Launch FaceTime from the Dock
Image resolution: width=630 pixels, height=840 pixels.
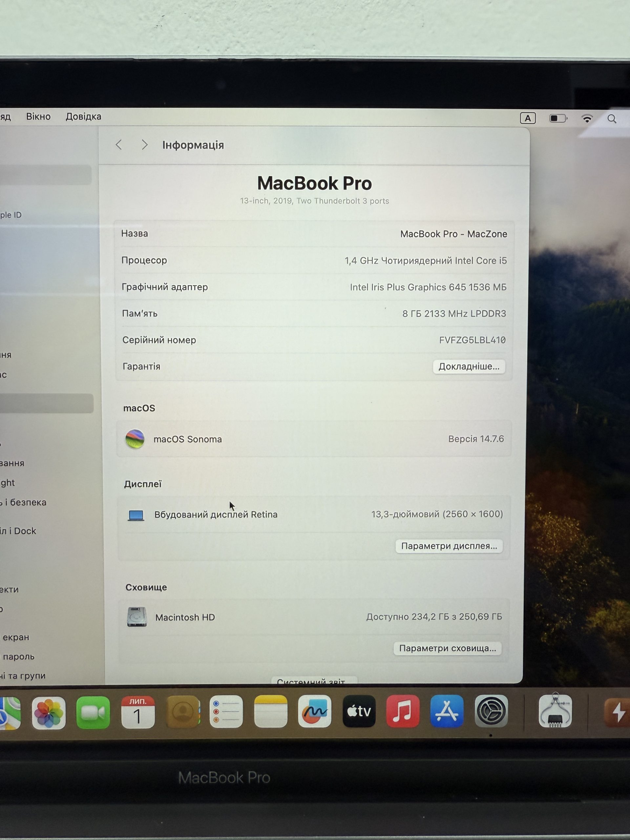[x=93, y=712]
